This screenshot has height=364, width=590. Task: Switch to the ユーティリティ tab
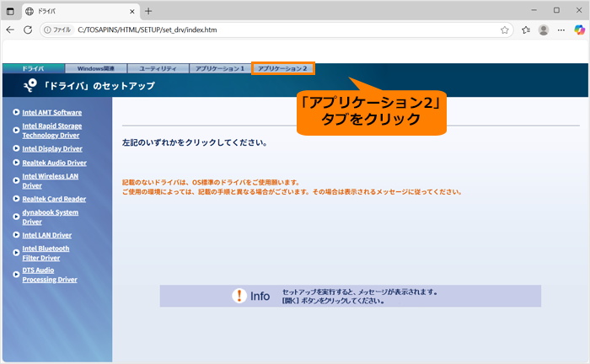tap(158, 68)
